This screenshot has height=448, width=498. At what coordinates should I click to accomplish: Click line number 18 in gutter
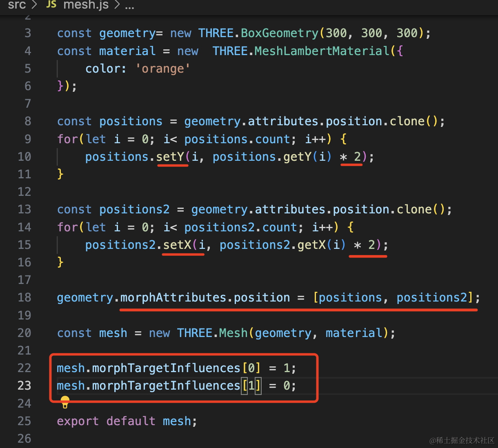pos(24,297)
